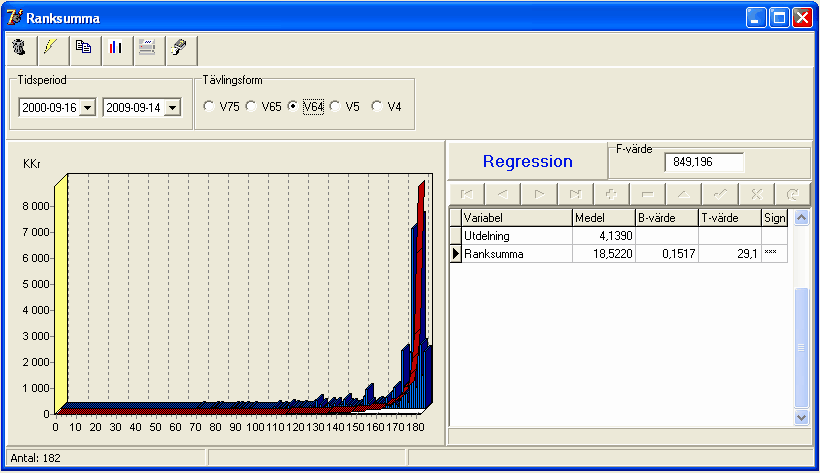Select the Utdelning table row
This screenshot has height=473, width=820.
[619, 235]
